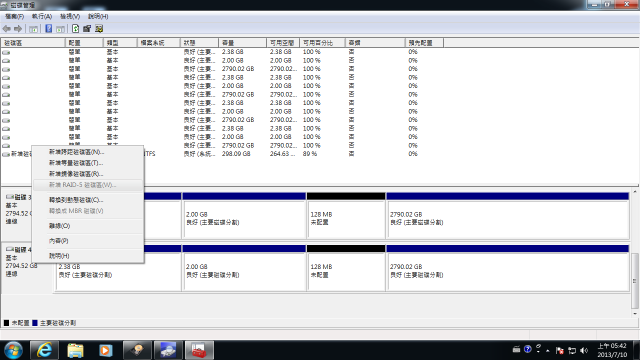Click 新增 RAID-5 磁碟區(W)... in context menu
This screenshot has width=640, height=360.
coord(88,185)
